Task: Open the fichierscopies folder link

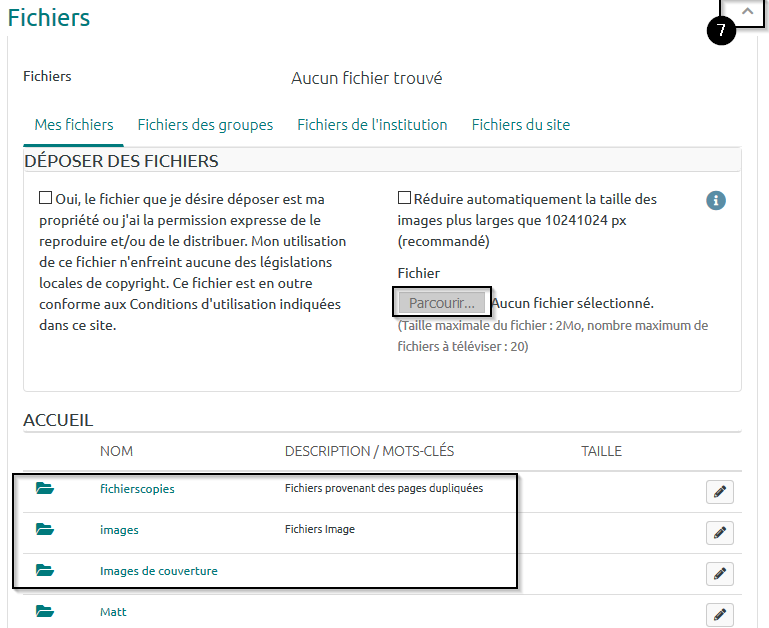Action: pos(137,489)
